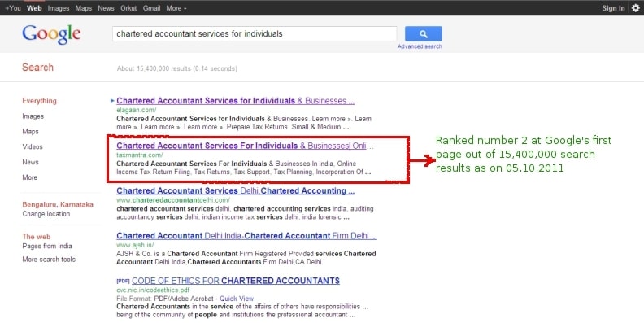Click the blue magnifier search button
Screen dimensions: 644x323
424,33
